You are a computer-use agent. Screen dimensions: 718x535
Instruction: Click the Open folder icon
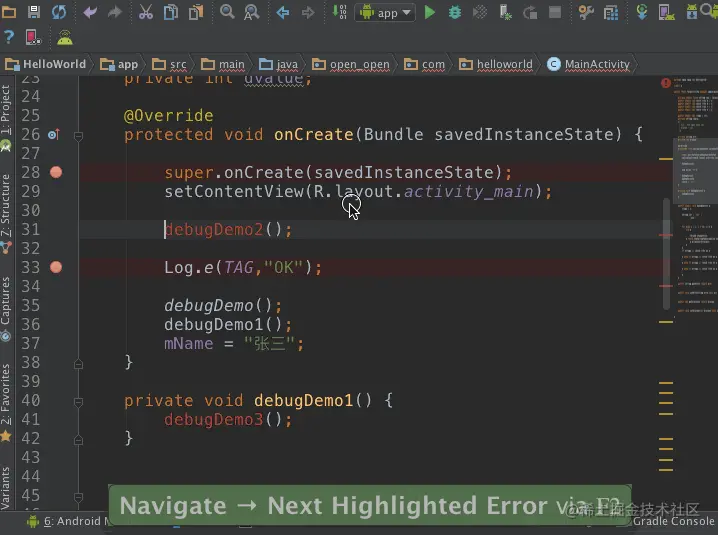(9, 12)
